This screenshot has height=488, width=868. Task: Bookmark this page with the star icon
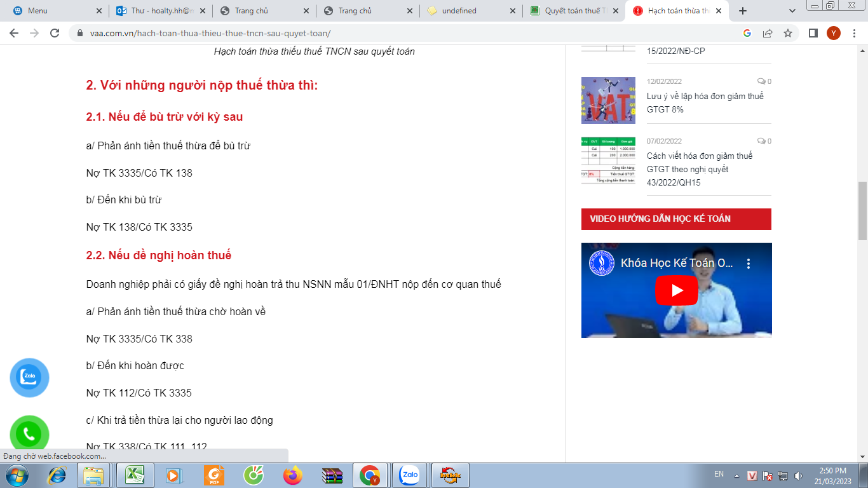coord(788,33)
